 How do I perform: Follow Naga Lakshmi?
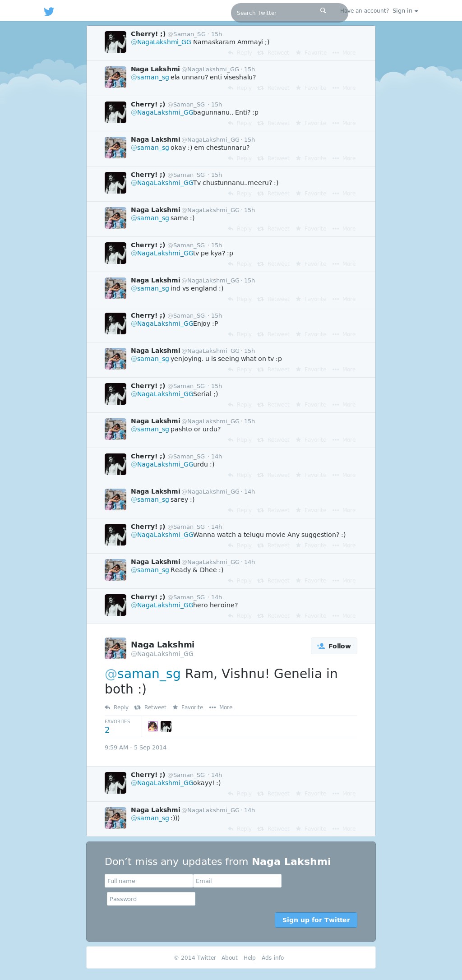pos(334,646)
